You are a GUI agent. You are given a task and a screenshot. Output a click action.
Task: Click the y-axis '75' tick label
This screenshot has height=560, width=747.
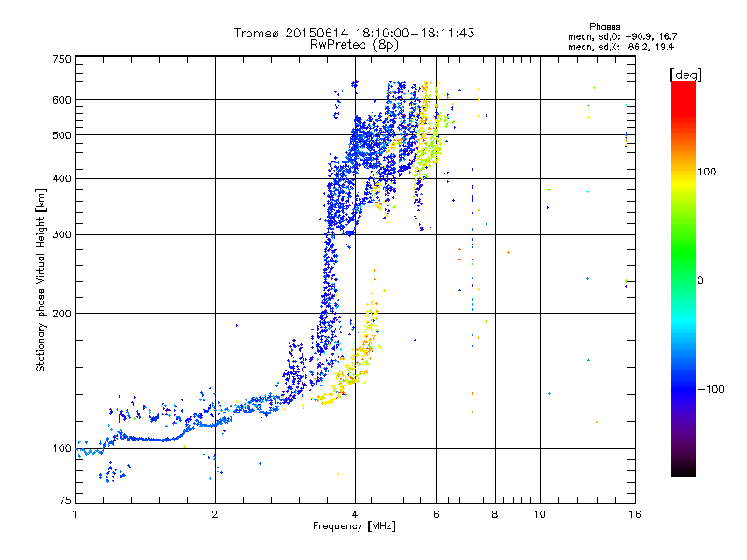click(x=65, y=500)
